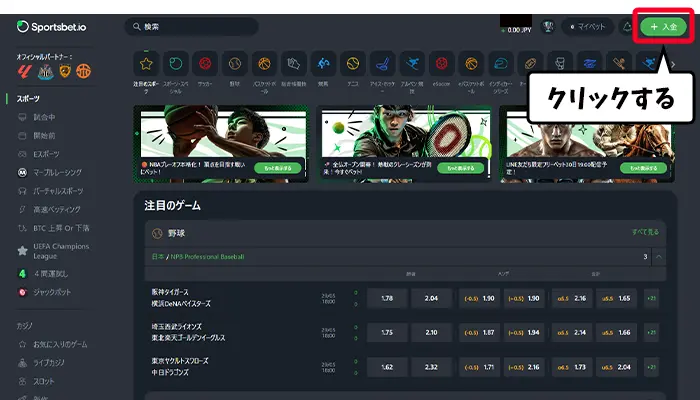Open 4 両運試し in the sidebar
This screenshot has height=400, width=700.
(43, 274)
